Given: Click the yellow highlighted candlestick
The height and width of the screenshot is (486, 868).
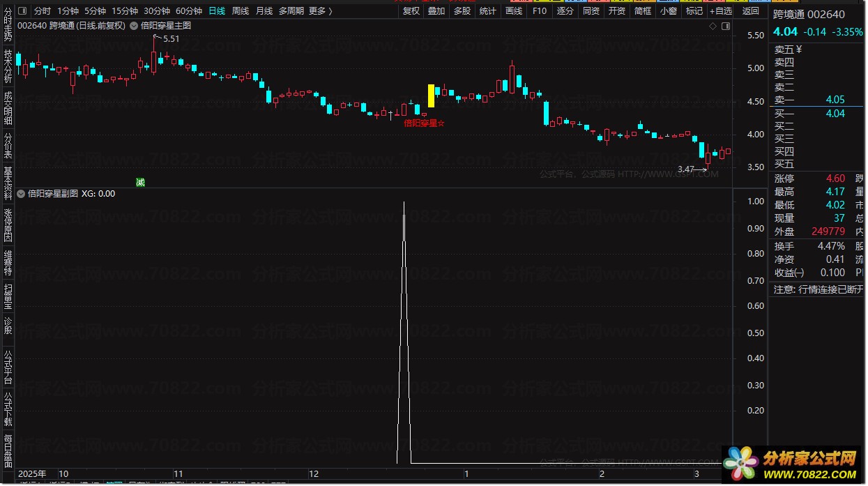Looking at the screenshot, I should (x=431, y=96).
